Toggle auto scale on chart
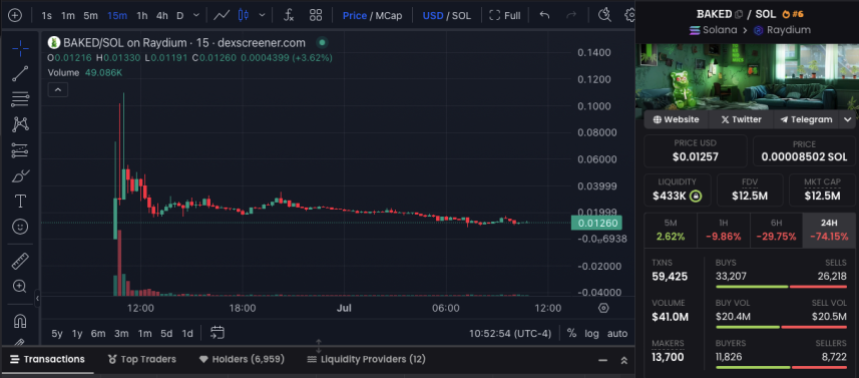Image resolution: width=859 pixels, height=378 pixels. pos(617,333)
